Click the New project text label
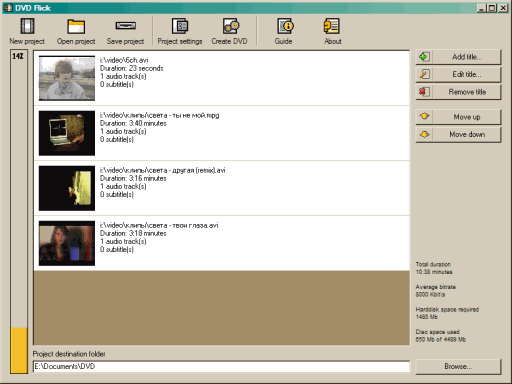 click(x=27, y=41)
